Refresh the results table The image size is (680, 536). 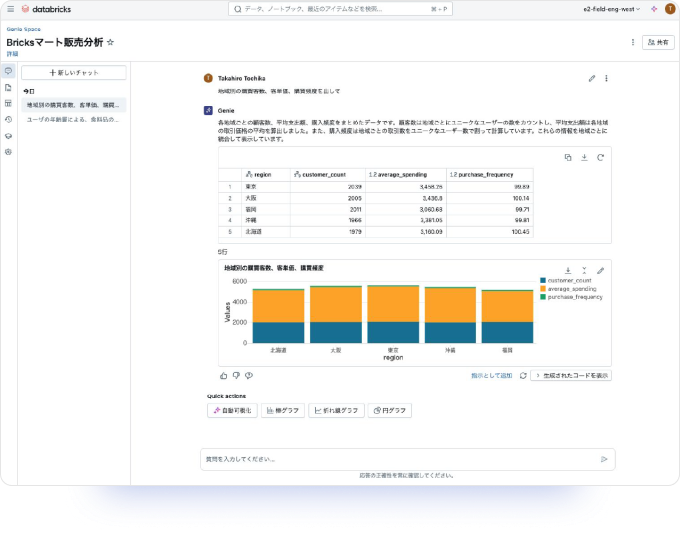coord(600,157)
